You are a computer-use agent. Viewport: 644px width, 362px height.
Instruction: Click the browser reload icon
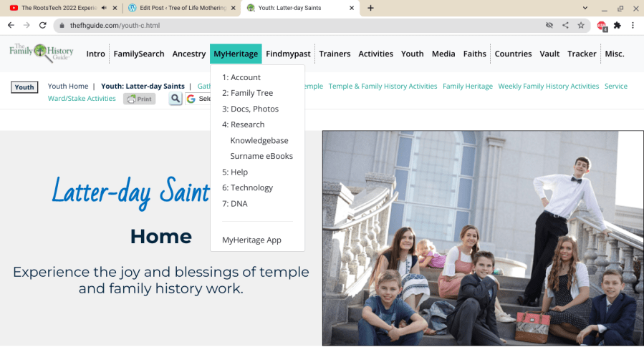point(43,26)
